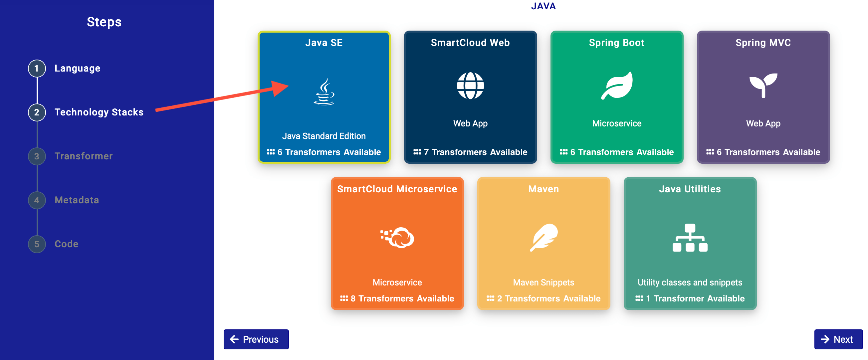
Task: Click the Maven Snippets label
Action: 543,282
